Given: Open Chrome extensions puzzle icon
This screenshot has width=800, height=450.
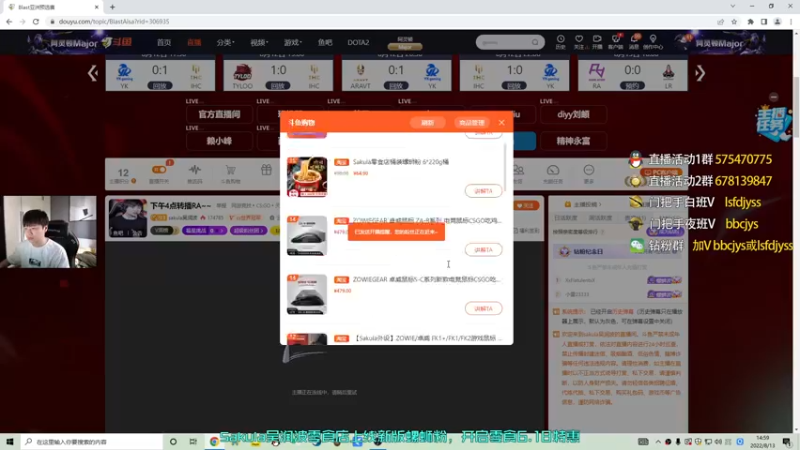Looking at the screenshot, I should [750, 21].
